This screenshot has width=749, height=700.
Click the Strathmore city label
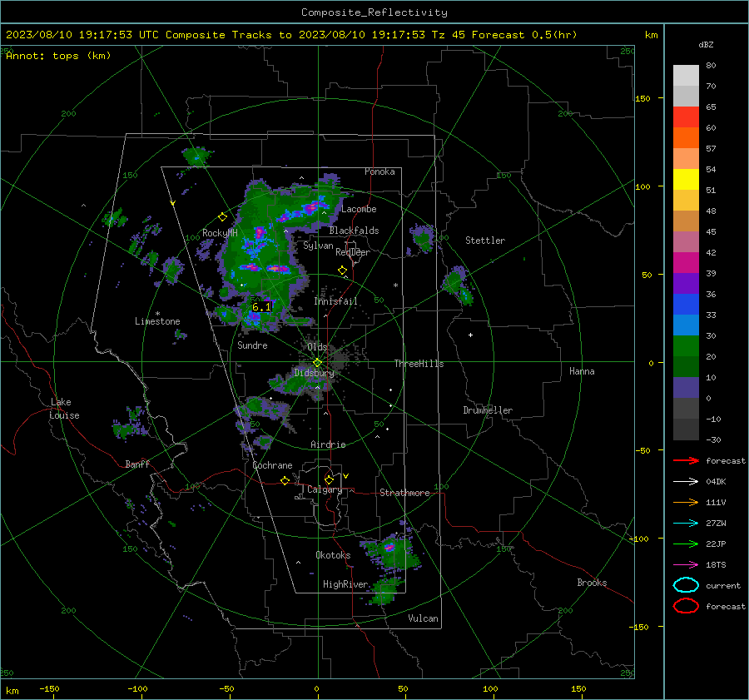[404, 493]
